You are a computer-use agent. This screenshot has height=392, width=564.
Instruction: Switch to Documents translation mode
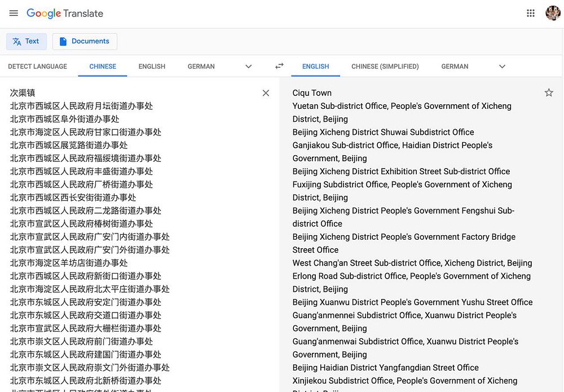(x=85, y=41)
